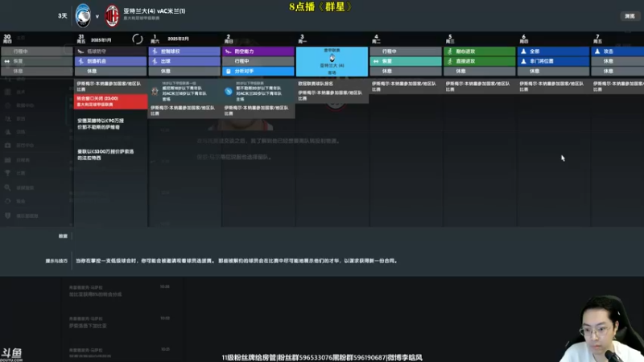The width and height of the screenshot is (644, 362).
Task: Select the 防空能力 session on day 2
Action: click(258, 51)
